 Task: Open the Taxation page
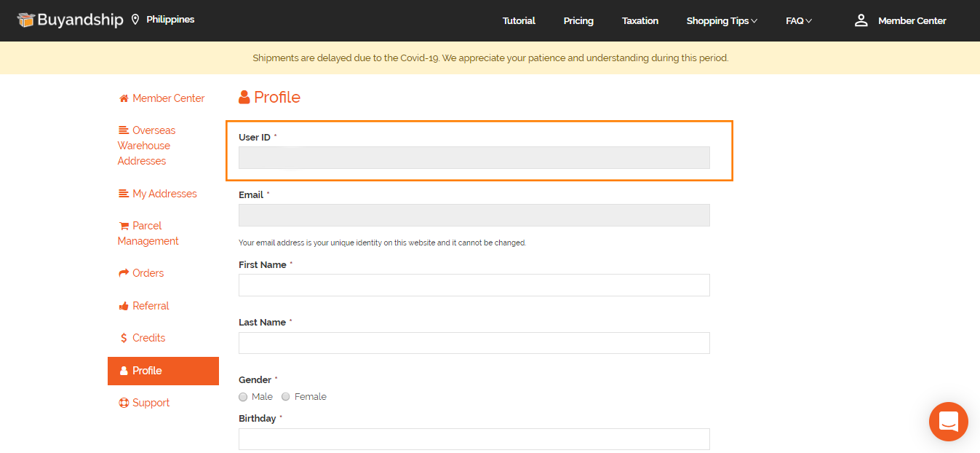click(640, 20)
